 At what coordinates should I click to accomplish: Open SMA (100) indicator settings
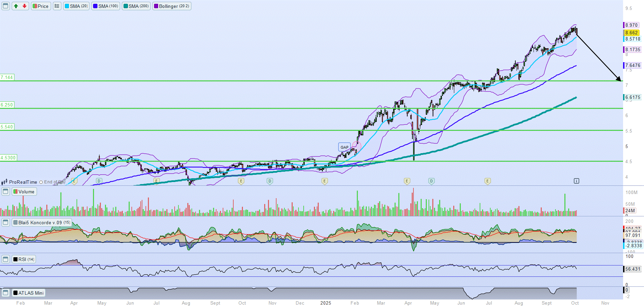pos(106,6)
